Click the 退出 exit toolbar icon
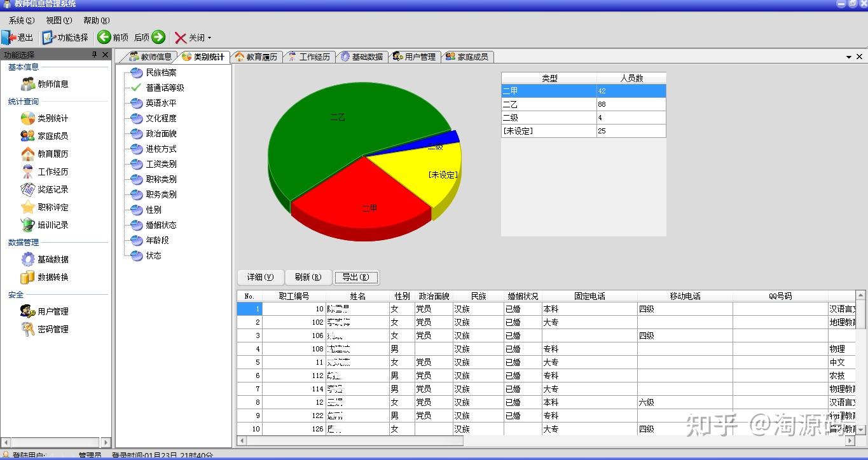The height and width of the screenshot is (460, 868). tap(8, 37)
